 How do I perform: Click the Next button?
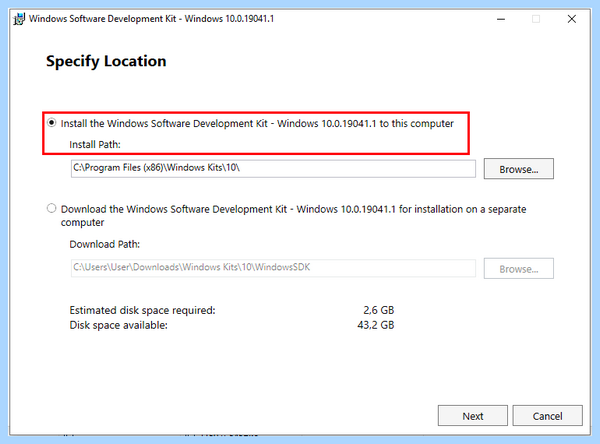(473, 416)
